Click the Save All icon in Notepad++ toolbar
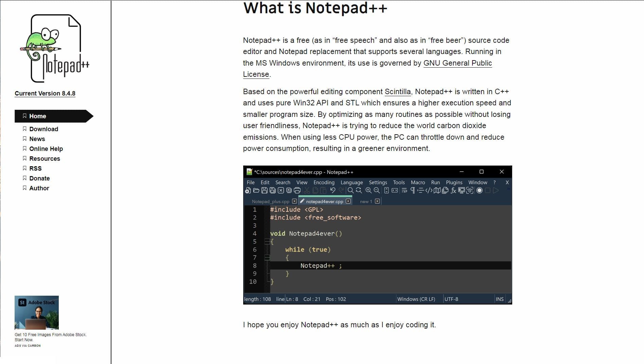Viewport: 644px width, 364px height. [x=272, y=190]
